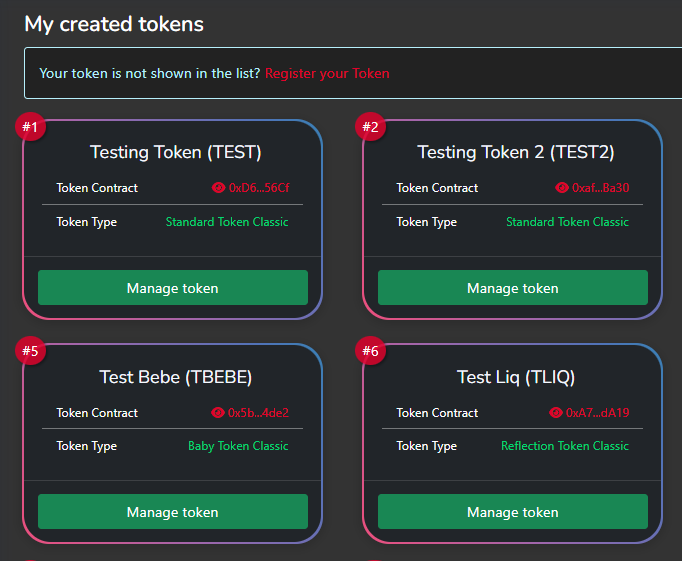Manage the Testing Token (TEST)
Viewport: 682px width, 561px height.
pyautogui.click(x=172, y=288)
